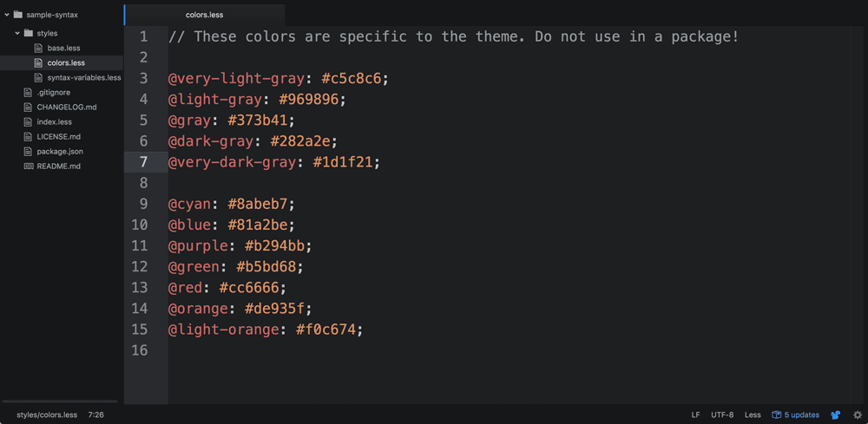Open syntax-variables.less in the tree

pos(84,77)
